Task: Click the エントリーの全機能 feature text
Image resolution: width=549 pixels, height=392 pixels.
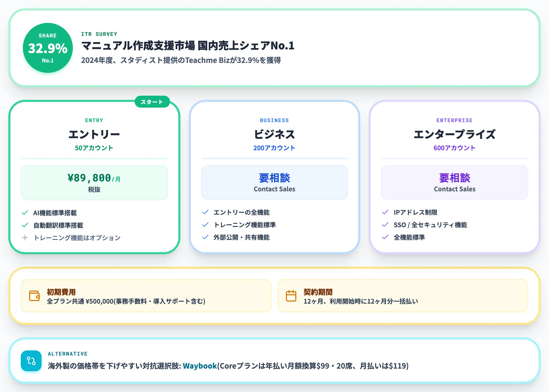Action: pyautogui.click(x=241, y=212)
